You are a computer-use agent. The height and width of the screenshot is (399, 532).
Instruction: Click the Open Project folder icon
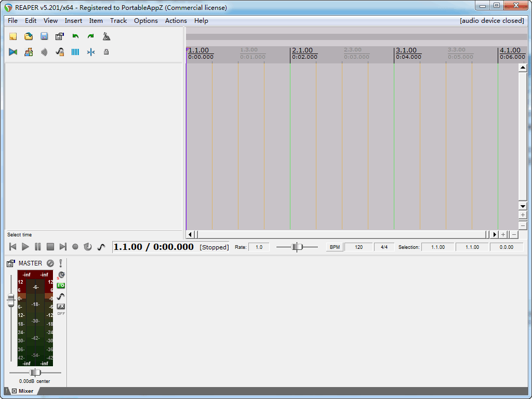click(x=29, y=36)
